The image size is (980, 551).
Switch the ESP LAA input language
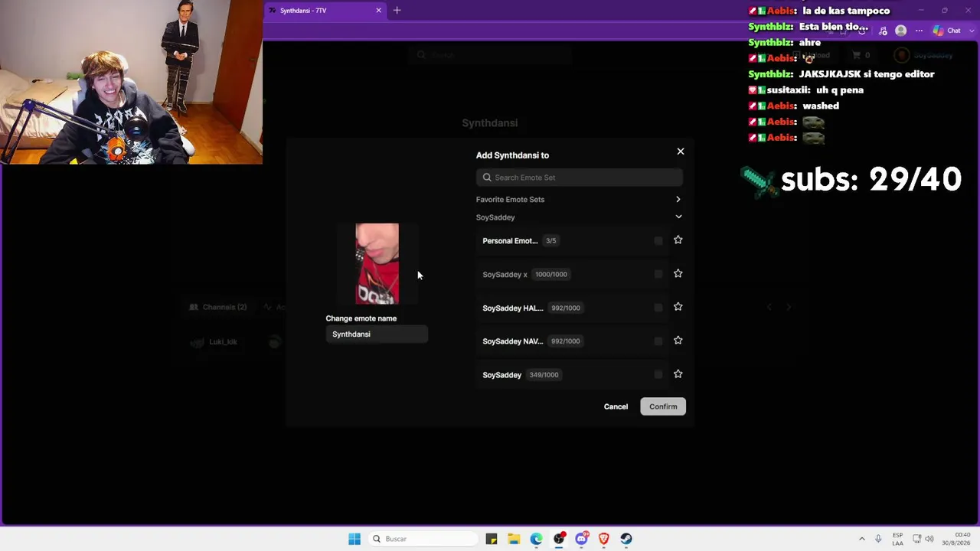[x=897, y=539]
